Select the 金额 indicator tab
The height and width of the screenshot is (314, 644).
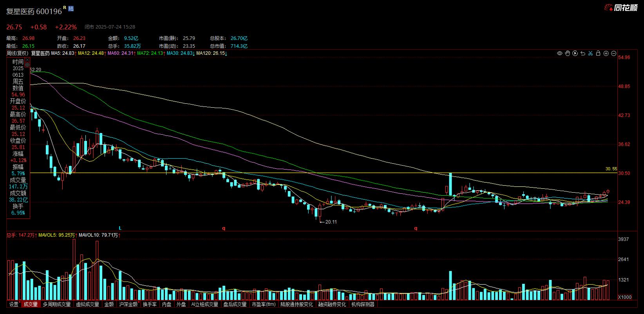coord(109,304)
